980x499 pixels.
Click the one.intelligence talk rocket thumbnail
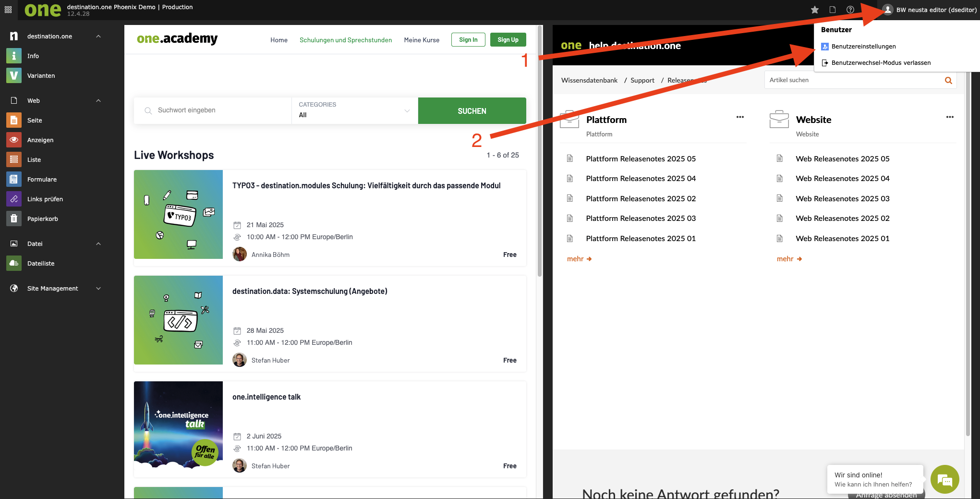178,425
